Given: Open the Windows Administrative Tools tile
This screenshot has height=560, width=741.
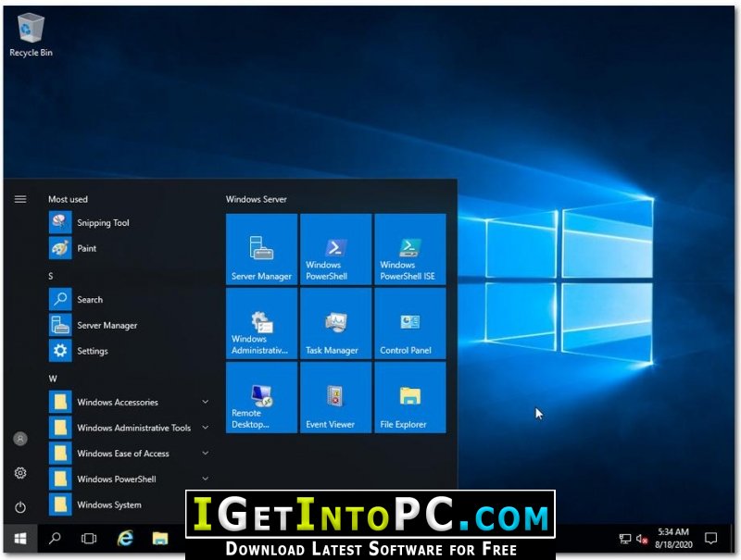Looking at the screenshot, I should [x=261, y=323].
